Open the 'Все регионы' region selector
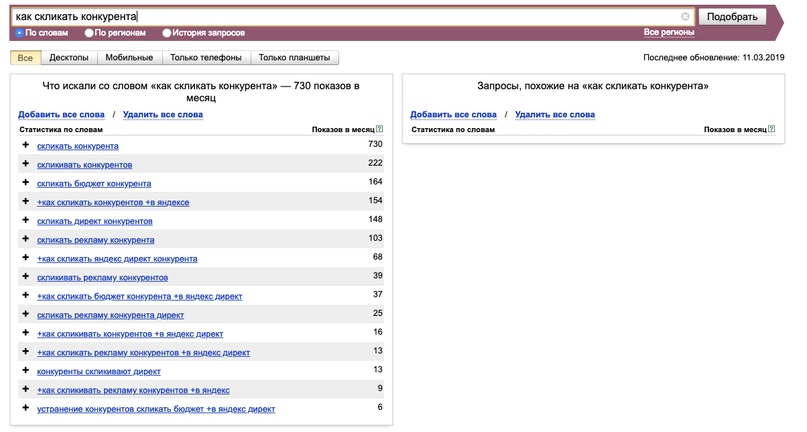Screen dimensions: 807x432 669,33
